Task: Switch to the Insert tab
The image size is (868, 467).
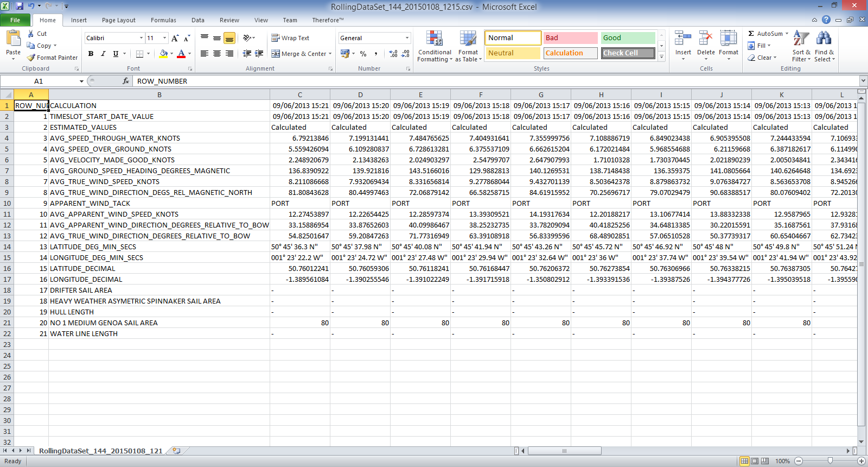Action: click(x=79, y=20)
